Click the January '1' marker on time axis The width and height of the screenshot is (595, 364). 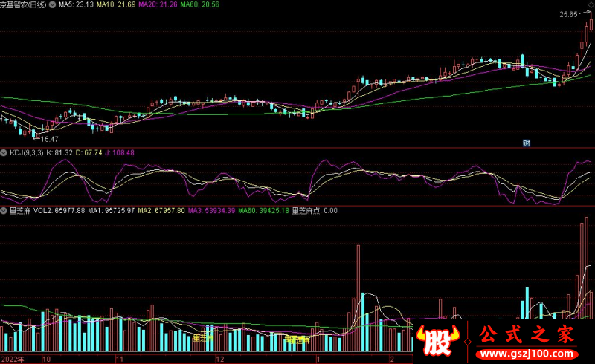pyautogui.click(x=318, y=359)
